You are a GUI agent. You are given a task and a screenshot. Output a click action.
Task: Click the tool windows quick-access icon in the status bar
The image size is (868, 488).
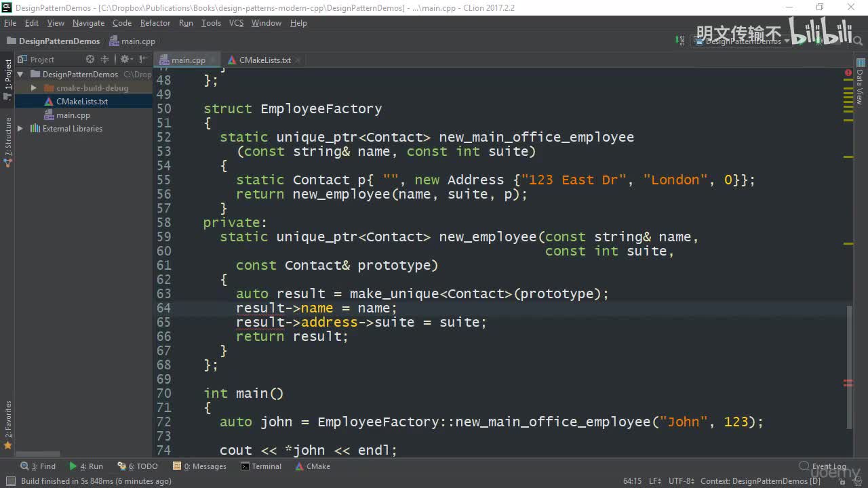(x=10, y=481)
